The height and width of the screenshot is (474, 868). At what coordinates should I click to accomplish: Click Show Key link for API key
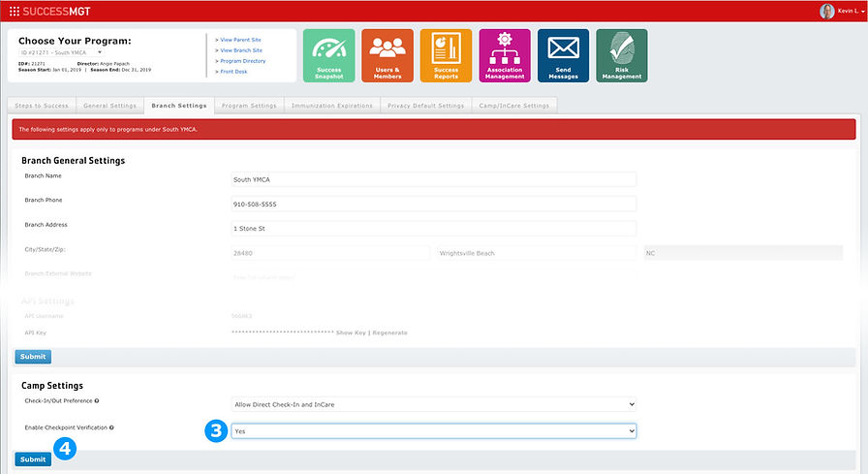[x=351, y=332]
